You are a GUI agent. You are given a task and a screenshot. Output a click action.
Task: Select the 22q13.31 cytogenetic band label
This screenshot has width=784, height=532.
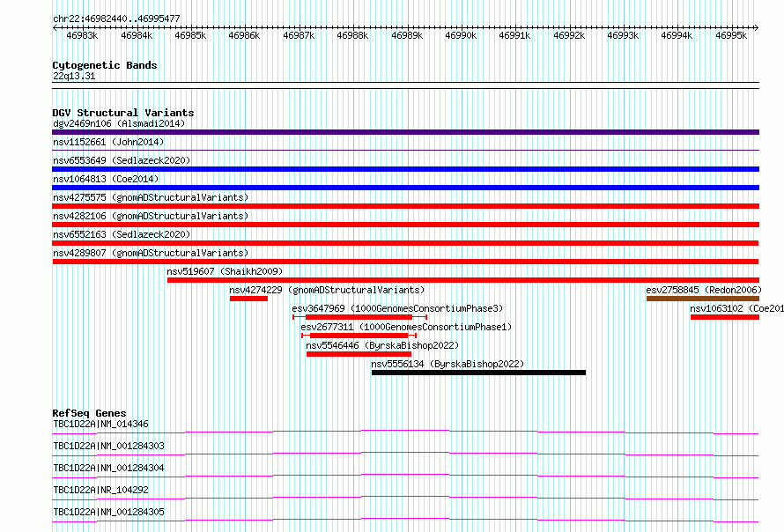[74, 76]
